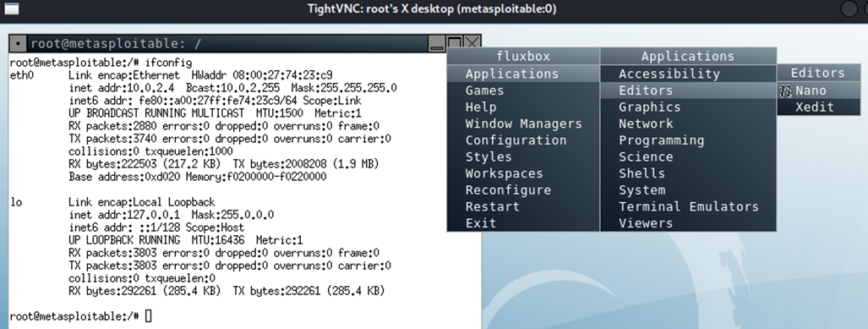
Task: Open Science category in Applications menu
Action: pos(688,156)
